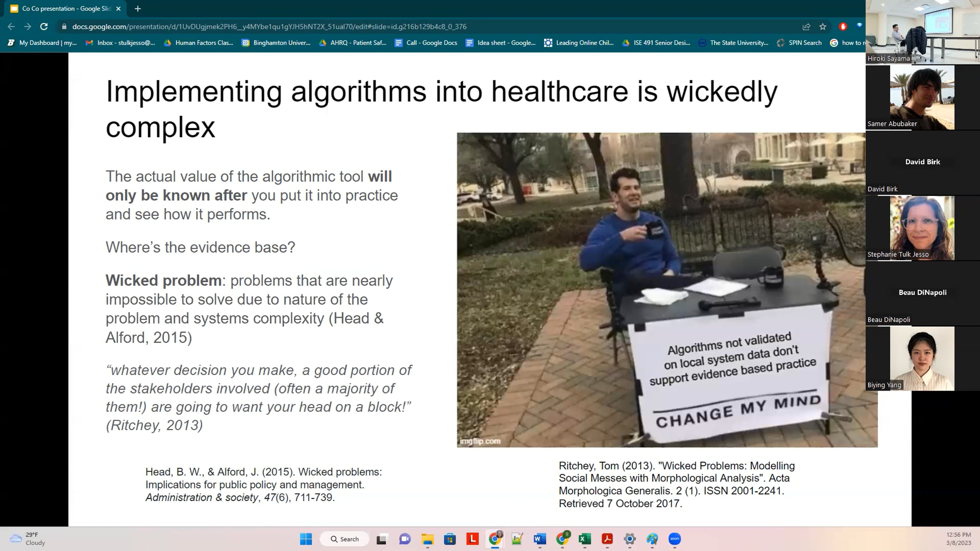
Task: Reload the Google Slides page
Action: pos(44,27)
